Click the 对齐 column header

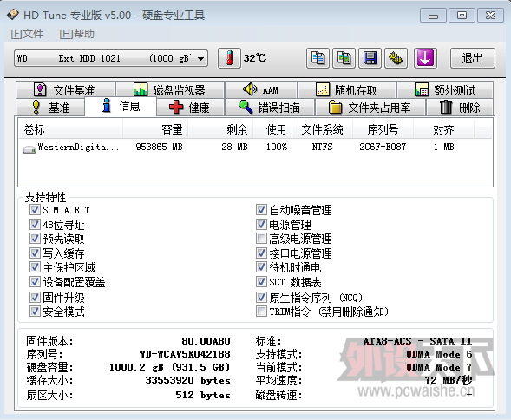444,129
